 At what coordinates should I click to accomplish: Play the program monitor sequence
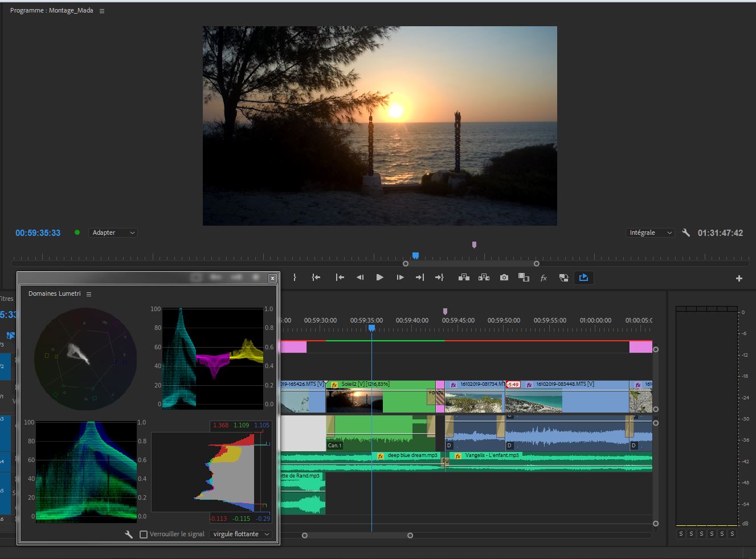pos(380,278)
